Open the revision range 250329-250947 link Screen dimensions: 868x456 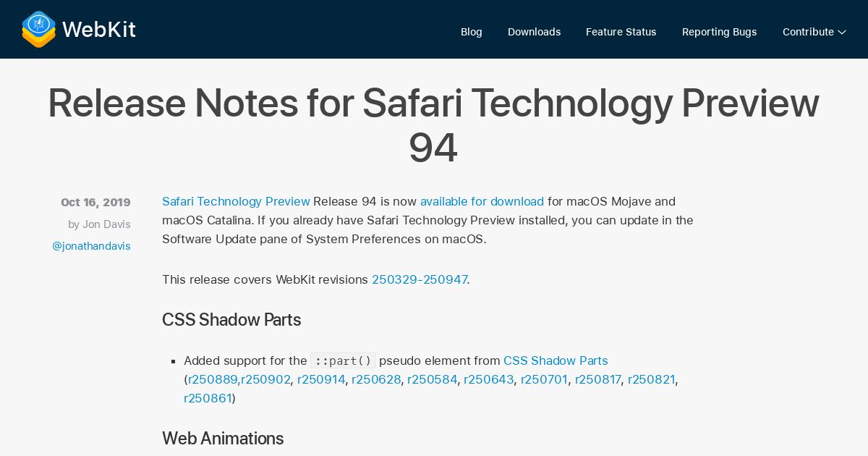tap(420, 279)
